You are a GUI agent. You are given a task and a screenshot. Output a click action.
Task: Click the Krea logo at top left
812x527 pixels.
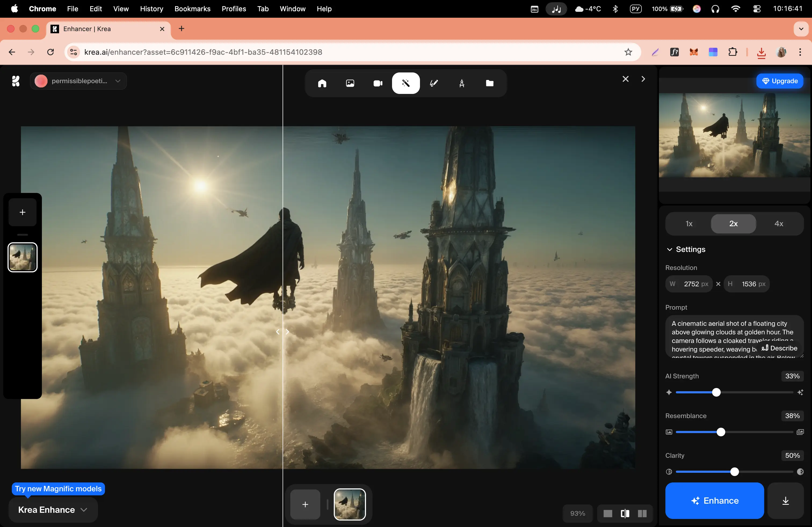pos(16,81)
